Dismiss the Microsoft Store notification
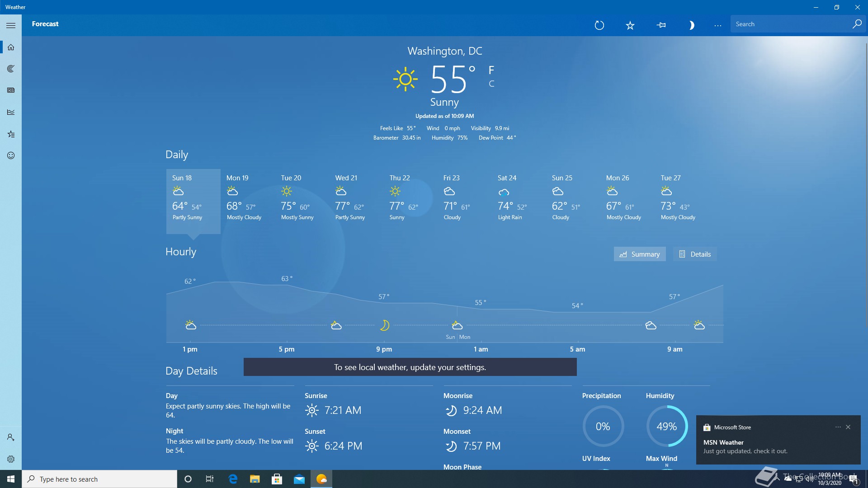The width and height of the screenshot is (868, 488). (848, 427)
